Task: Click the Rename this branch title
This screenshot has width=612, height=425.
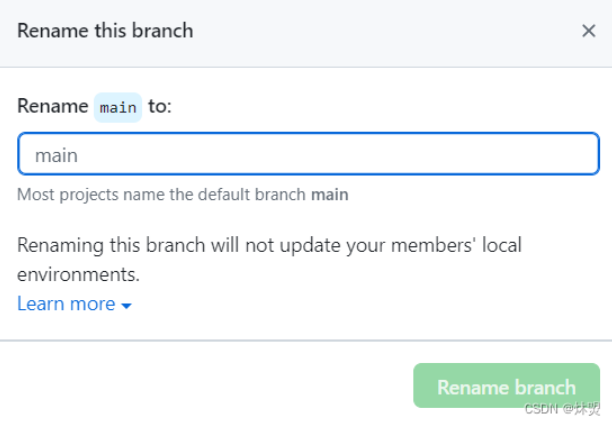Action: tap(105, 31)
